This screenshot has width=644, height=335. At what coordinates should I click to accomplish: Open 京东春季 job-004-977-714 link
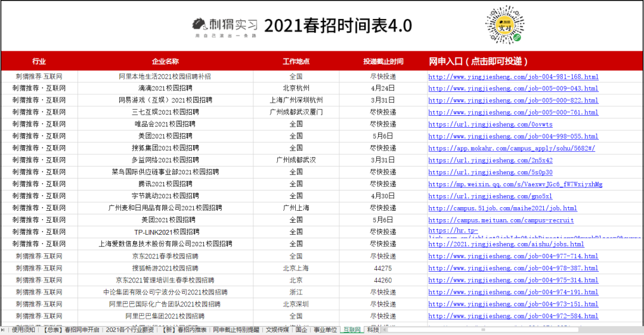[x=513, y=256]
